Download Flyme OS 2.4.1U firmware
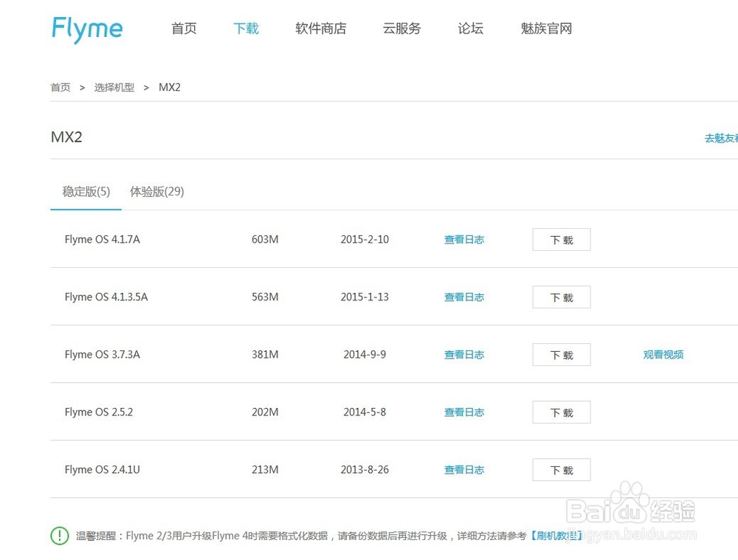Image resolution: width=738 pixels, height=560 pixels. point(561,469)
